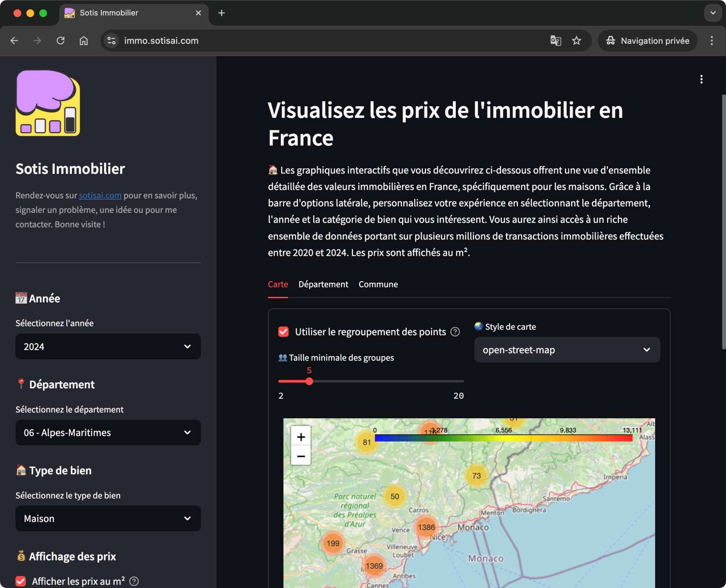Bookmark this page with the star icon
This screenshot has width=726, height=588.
pyautogui.click(x=576, y=40)
